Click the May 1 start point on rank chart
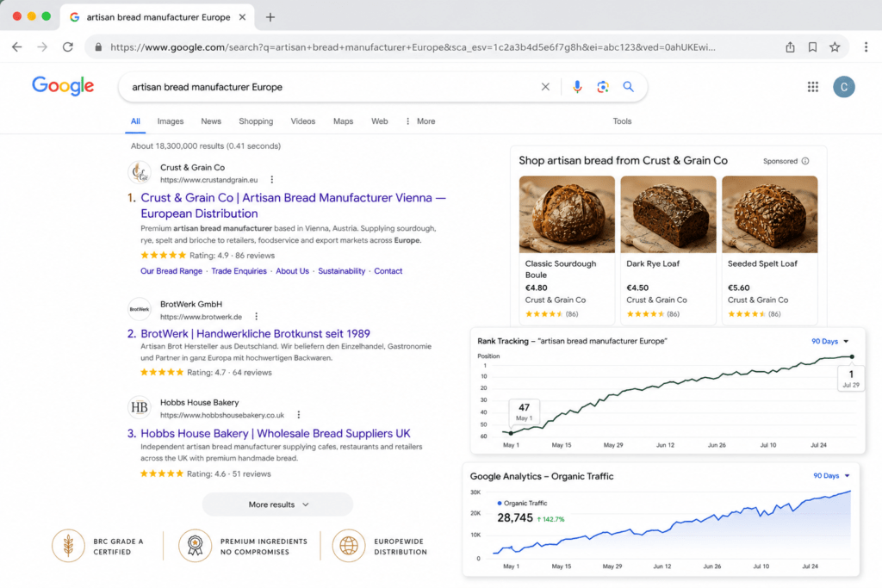This screenshot has height=588, width=882. click(x=511, y=433)
